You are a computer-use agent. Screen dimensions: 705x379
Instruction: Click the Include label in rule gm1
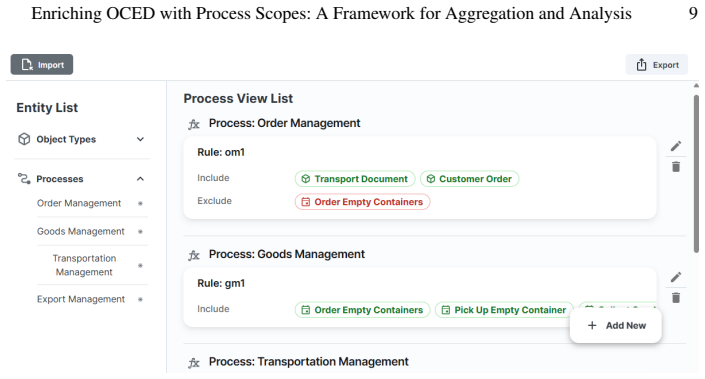click(213, 309)
